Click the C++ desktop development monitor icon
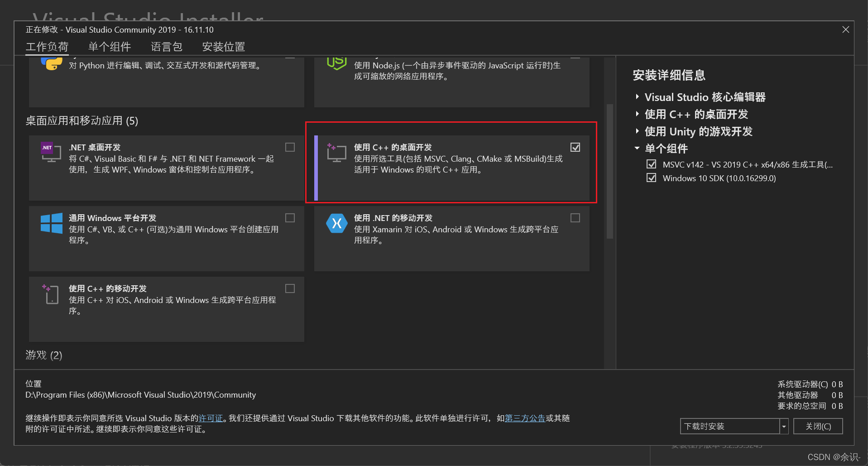868x466 pixels. 336,153
